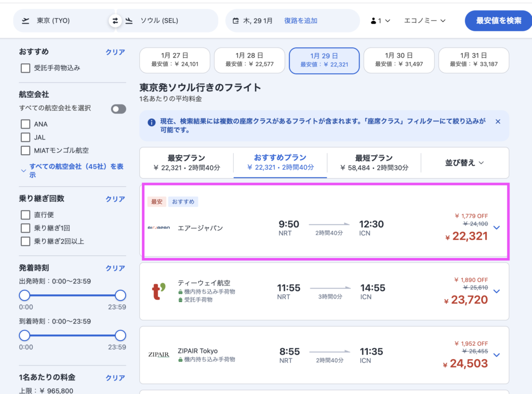Screen dimensions: 532x394
Task: Turn on the すべての航空会社を選択 toggle
Action: [x=118, y=109]
